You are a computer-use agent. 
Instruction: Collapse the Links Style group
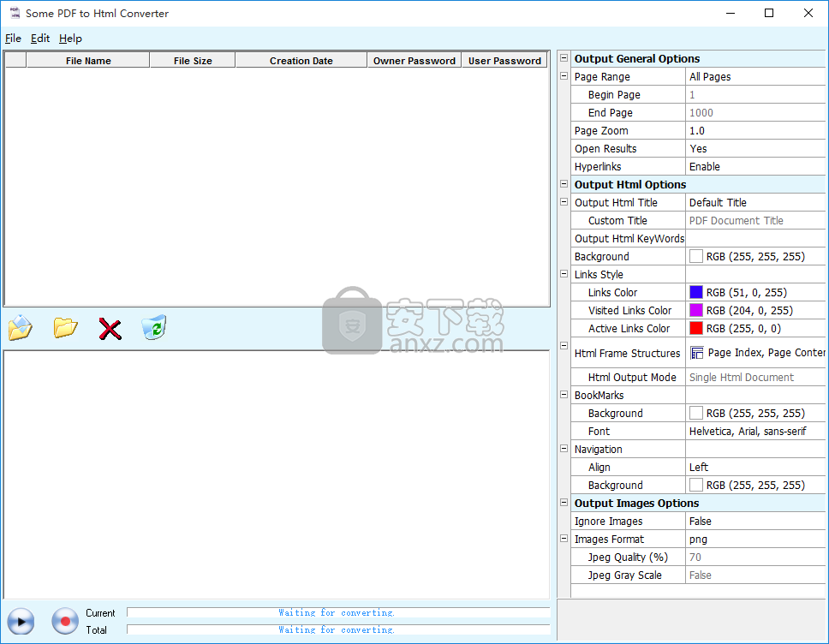pyautogui.click(x=564, y=274)
